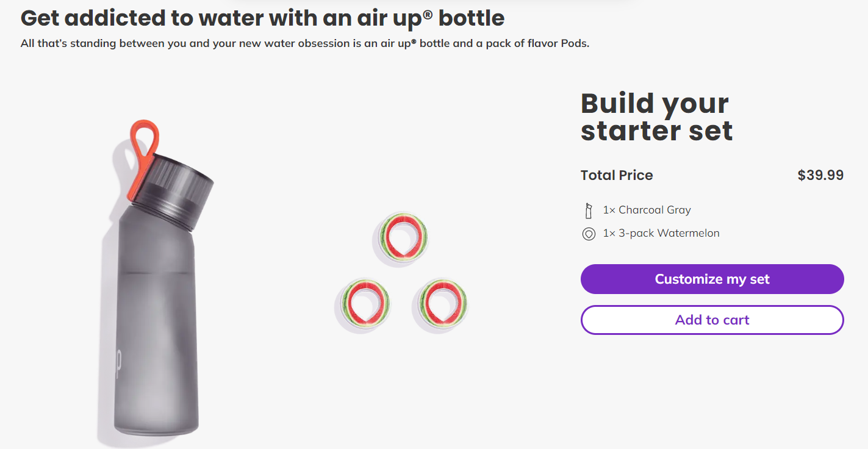The image size is (868, 449).
Task: Click the Total Price label
Action: point(617,176)
